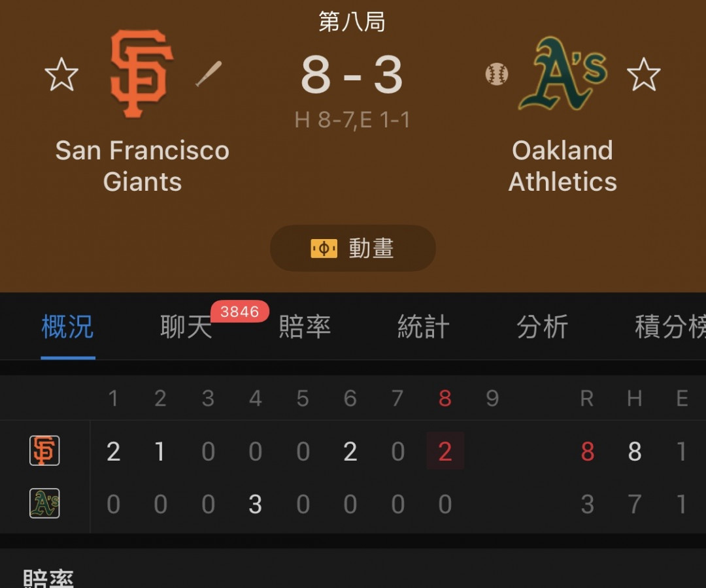This screenshot has height=588, width=706.
Task: Favorite Oakland Athletics with star icon
Action: coord(644,74)
